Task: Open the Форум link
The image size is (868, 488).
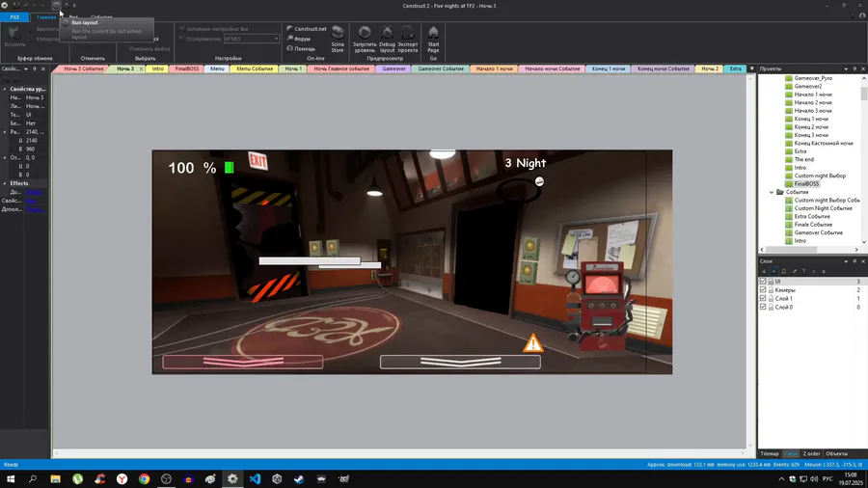Action: click(298, 39)
